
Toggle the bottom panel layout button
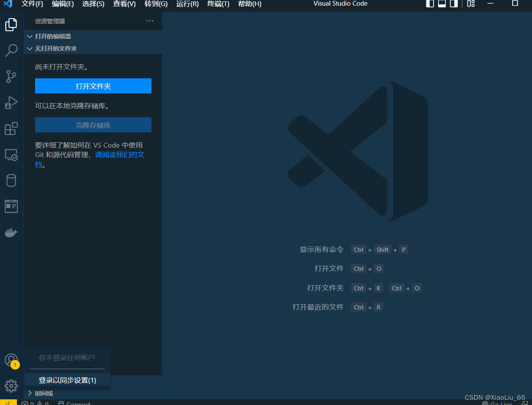(442, 3)
